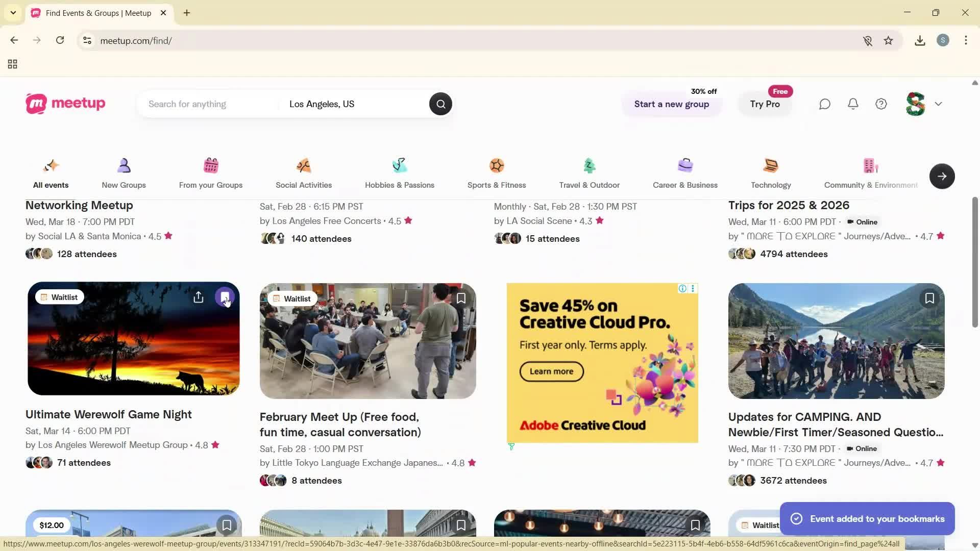Viewport: 980px width, 551px height.
Task: Open the notifications bell
Action: (853, 104)
